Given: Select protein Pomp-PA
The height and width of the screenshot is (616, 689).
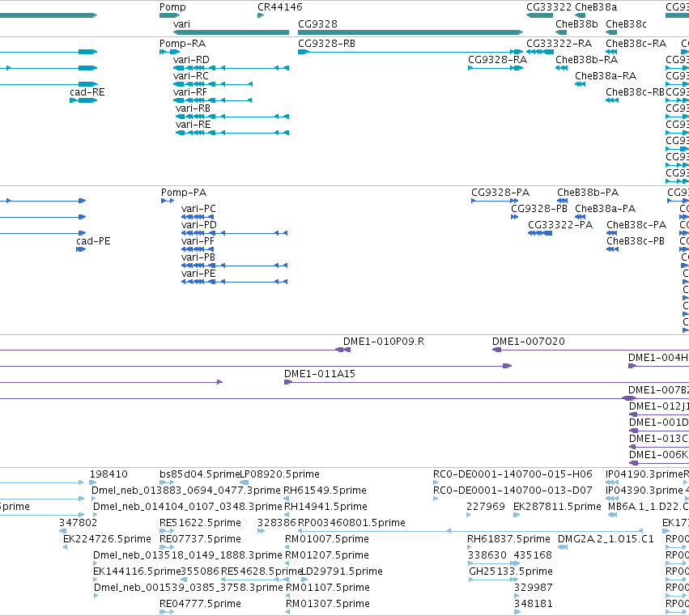Looking at the screenshot, I should (x=184, y=193).
